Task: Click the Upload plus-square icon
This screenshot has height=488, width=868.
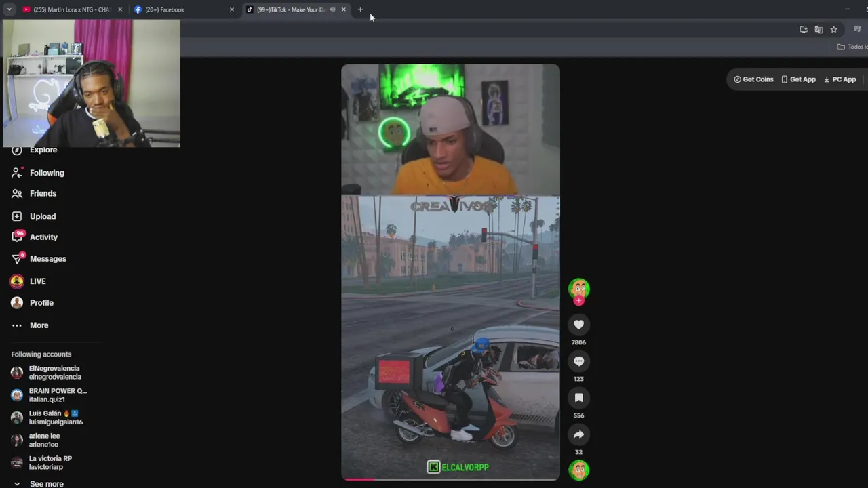Action: tap(17, 216)
